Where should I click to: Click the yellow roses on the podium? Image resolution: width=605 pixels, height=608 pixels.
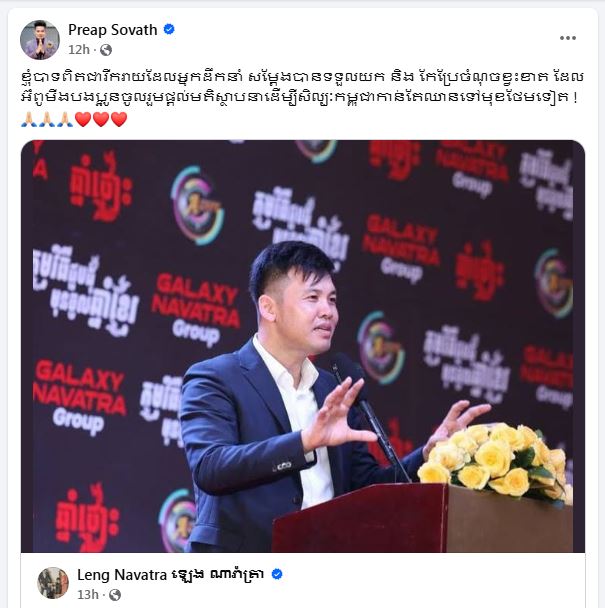pos(495,461)
